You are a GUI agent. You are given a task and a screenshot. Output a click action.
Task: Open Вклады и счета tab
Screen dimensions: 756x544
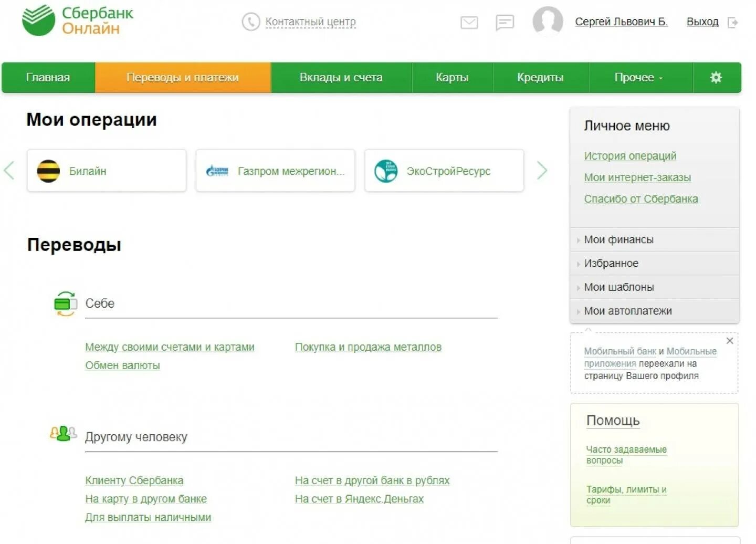[x=341, y=78]
